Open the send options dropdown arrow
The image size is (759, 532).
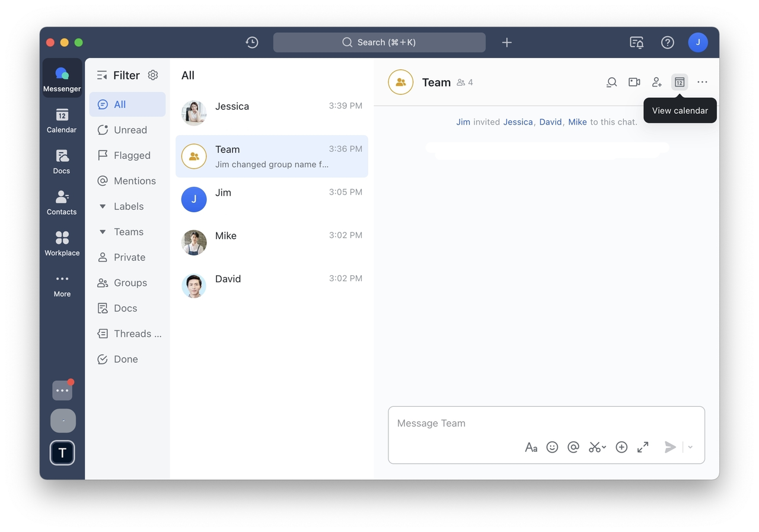[690, 447]
